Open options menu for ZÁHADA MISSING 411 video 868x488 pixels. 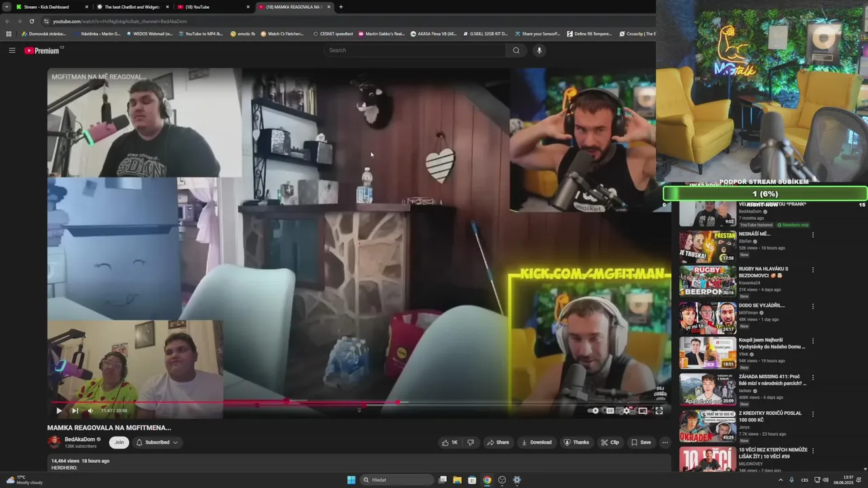(812, 377)
